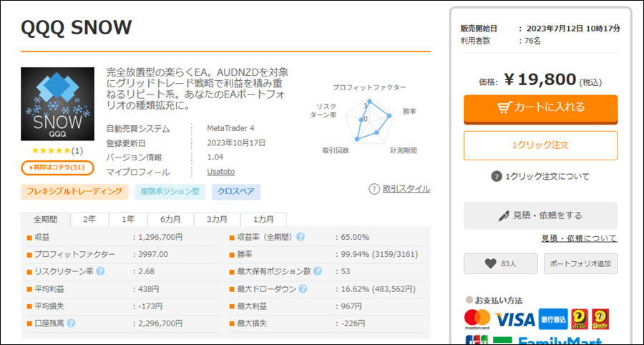Add item with カートに入れる button
The width and height of the screenshot is (644, 345).
pos(540,109)
